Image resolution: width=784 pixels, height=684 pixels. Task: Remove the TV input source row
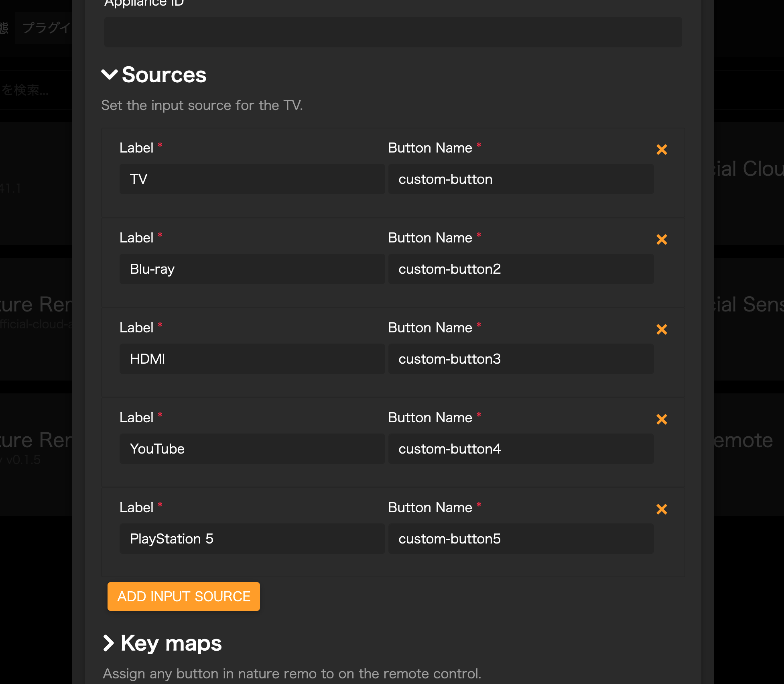pyautogui.click(x=662, y=149)
